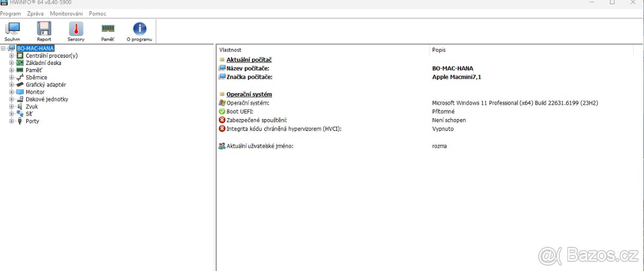
Task: Select the Diskové jednotky tree label
Action: (x=47, y=99)
